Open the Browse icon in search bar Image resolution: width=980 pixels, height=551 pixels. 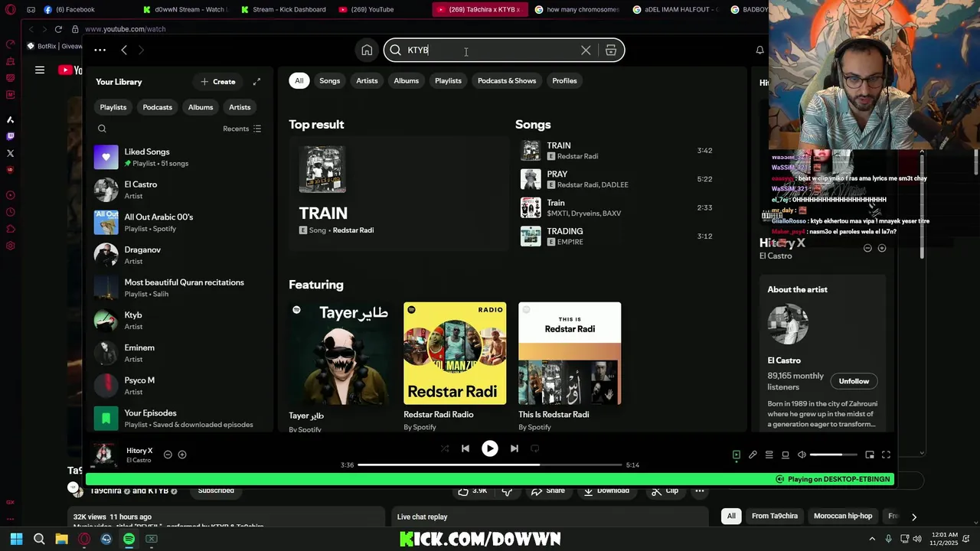pyautogui.click(x=611, y=51)
